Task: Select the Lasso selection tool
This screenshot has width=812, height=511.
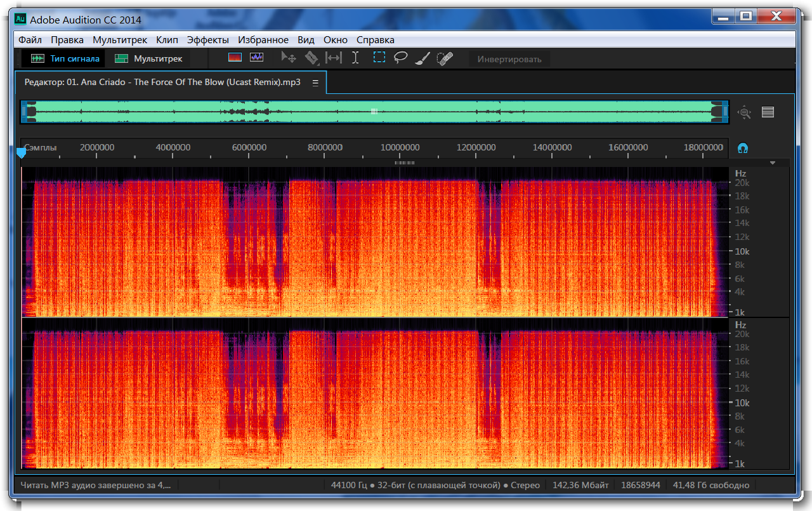Action: 400,58
